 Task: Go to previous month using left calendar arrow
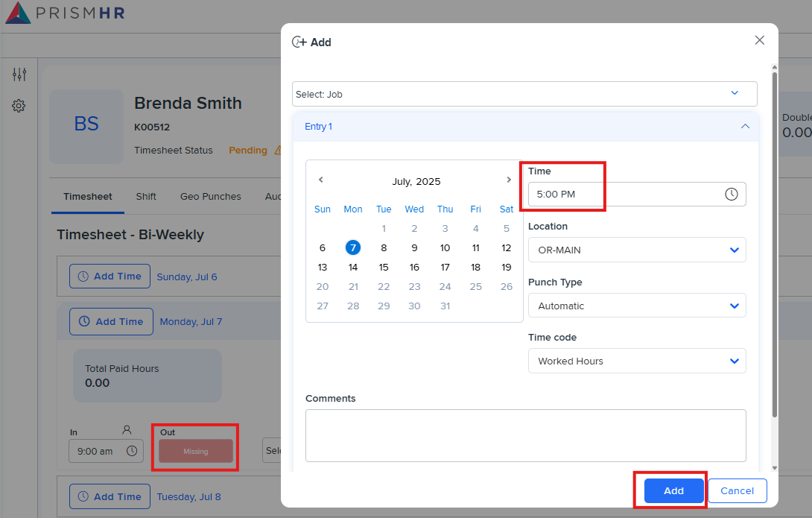coord(320,180)
